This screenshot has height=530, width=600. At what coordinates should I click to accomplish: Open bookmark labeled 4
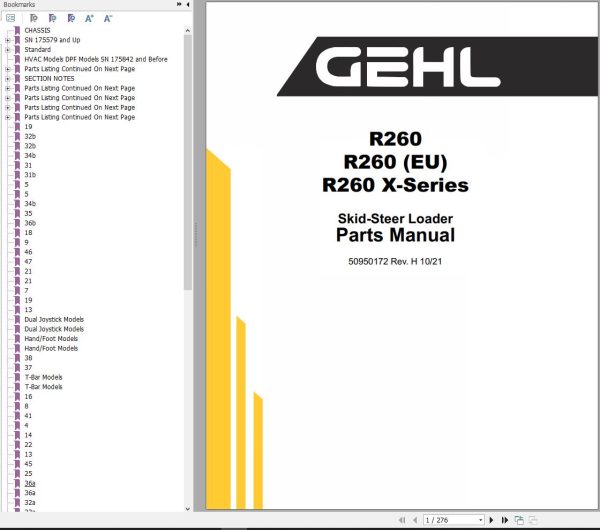pos(26,426)
